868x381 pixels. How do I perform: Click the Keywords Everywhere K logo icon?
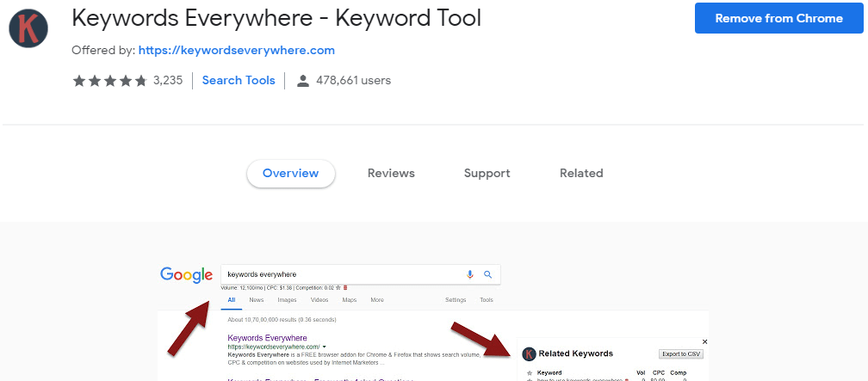(28, 28)
